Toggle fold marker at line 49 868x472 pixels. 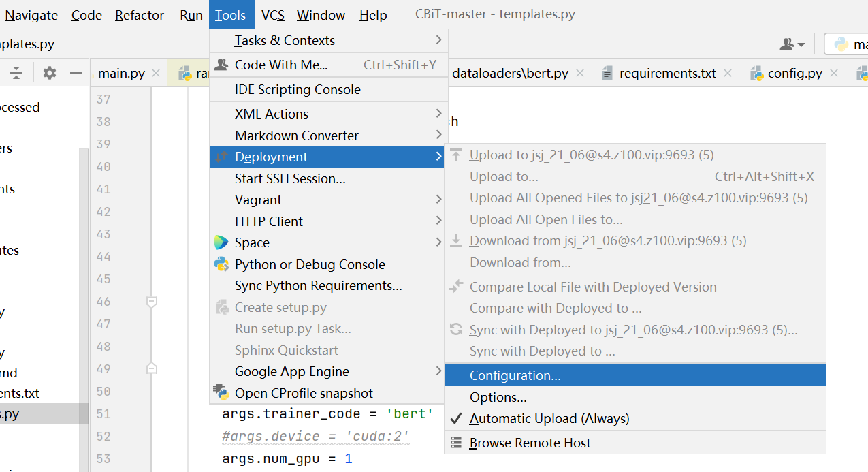pos(152,368)
